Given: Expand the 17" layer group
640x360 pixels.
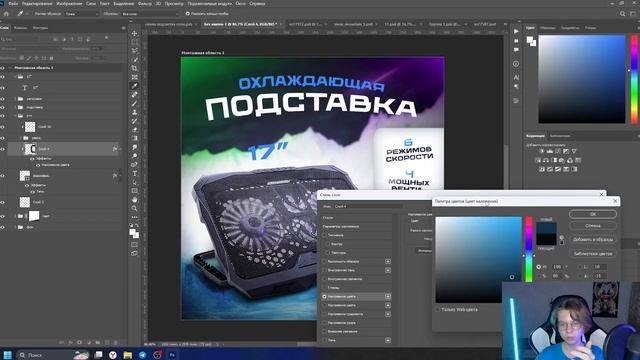Looking at the screenshot, I should point(16,77).
